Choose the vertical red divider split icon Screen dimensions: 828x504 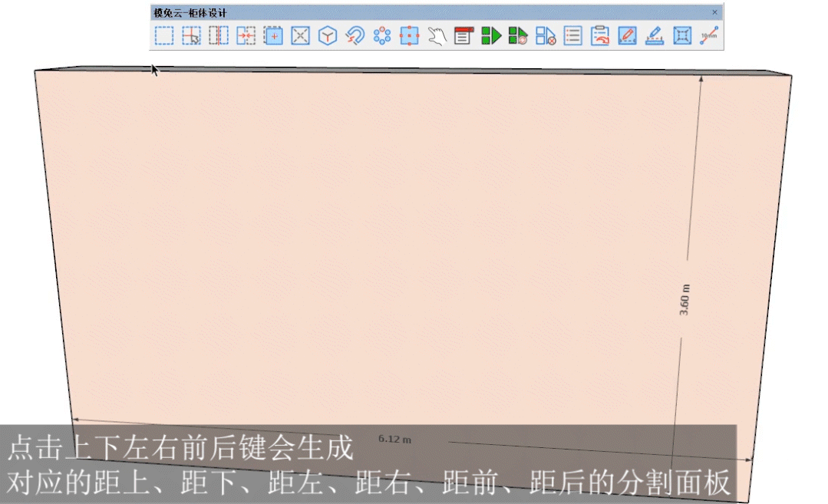click(x=219, y=36)
